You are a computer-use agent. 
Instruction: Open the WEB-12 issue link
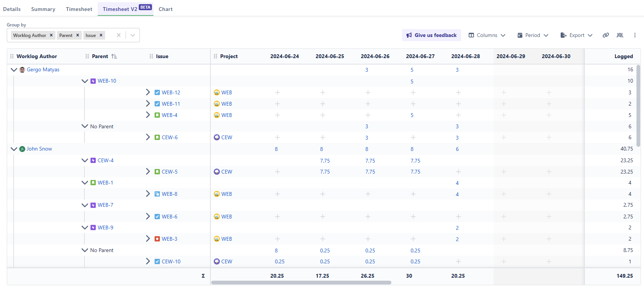point(171,92)
